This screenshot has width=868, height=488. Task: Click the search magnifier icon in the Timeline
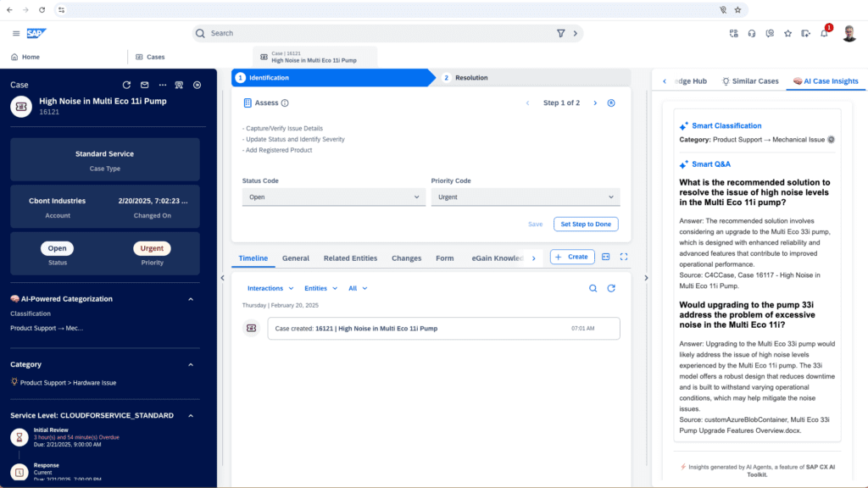pyautogui.click(x=593, y=288)
